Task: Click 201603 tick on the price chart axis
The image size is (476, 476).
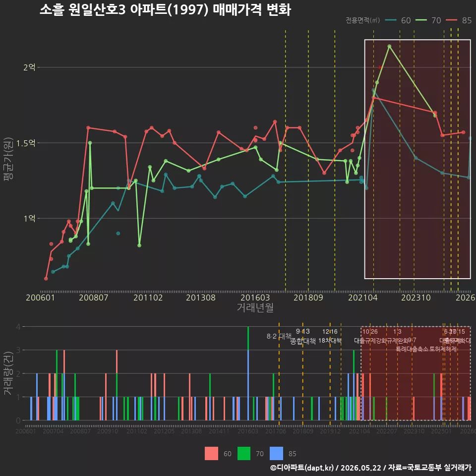Action: tap(255, 297)
